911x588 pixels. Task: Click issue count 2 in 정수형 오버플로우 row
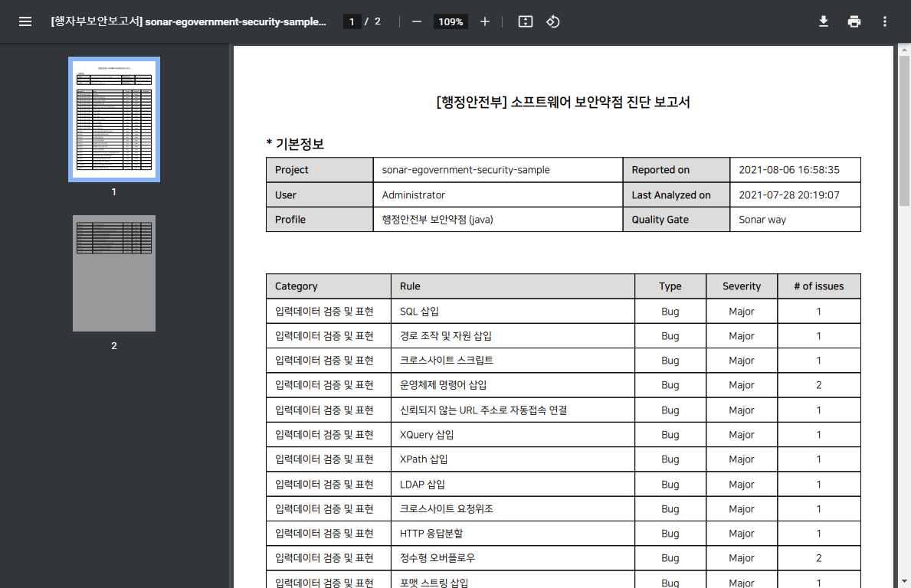click(818, 558)
